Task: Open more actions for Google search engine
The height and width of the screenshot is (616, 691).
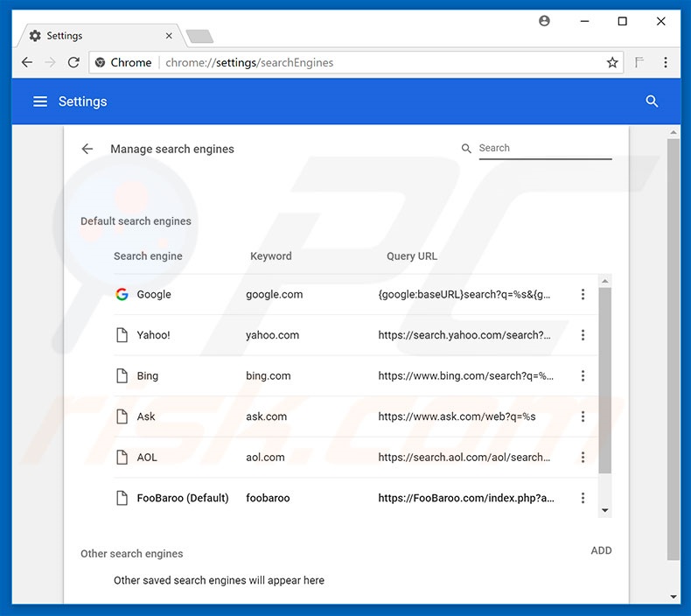Action: coord(583,294)
